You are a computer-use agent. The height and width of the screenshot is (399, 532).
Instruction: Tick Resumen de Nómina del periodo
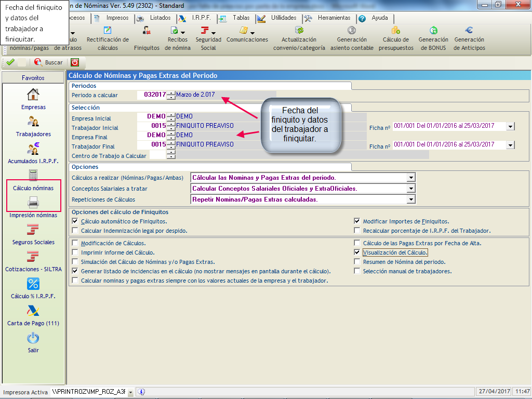[357, 262]
